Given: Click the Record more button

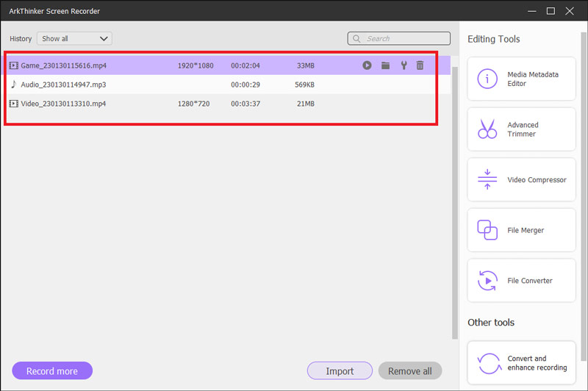Looking at the screenshot, I should click(x=52, y=370).
